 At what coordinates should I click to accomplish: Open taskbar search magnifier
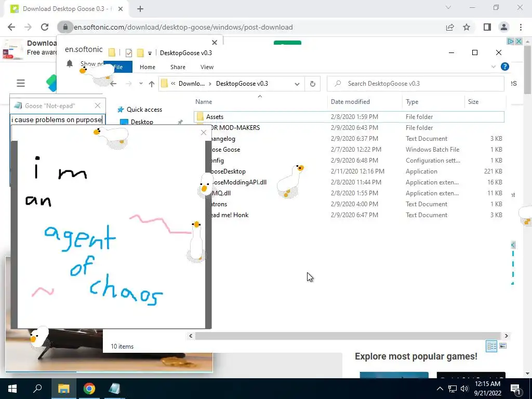(x=37, y=389)
